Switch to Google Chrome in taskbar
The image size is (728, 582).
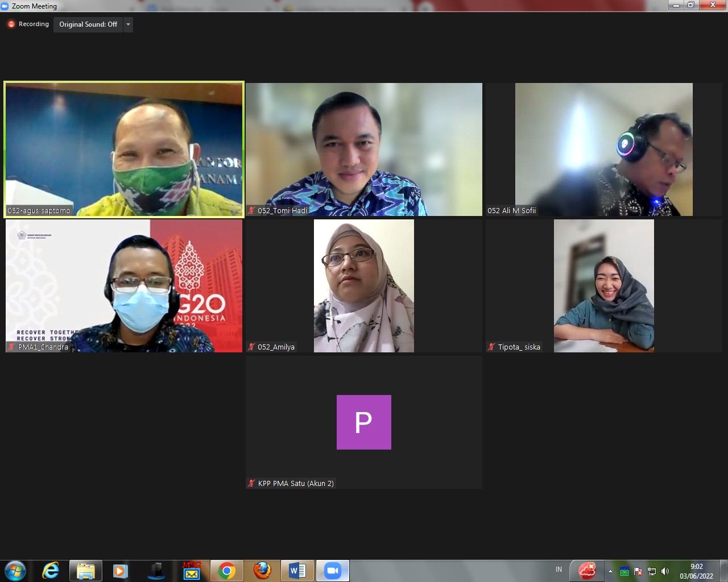226,571
